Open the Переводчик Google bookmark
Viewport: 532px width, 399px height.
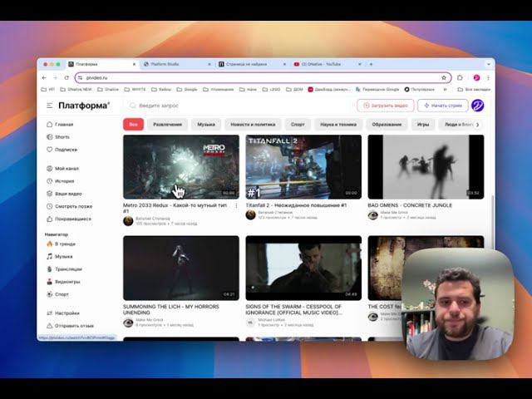tap(377, 89)
